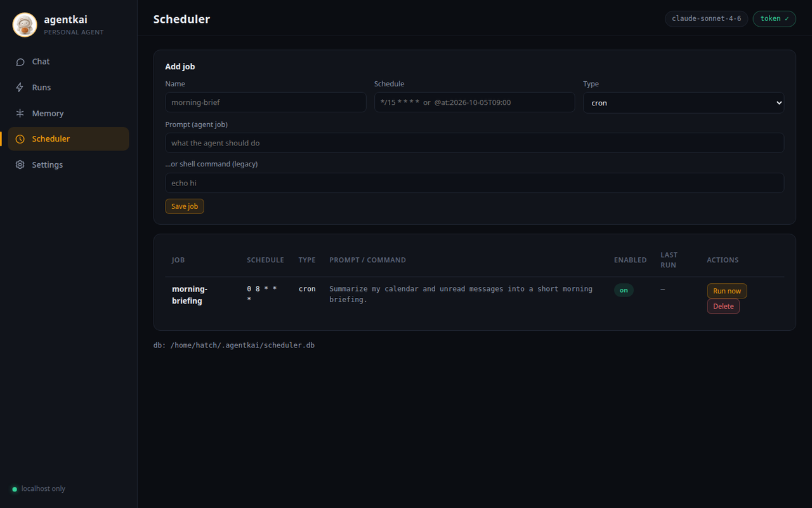Click the scheduler.db path text
The width and height of the screenshot is (812, 508).
(234, 345)
